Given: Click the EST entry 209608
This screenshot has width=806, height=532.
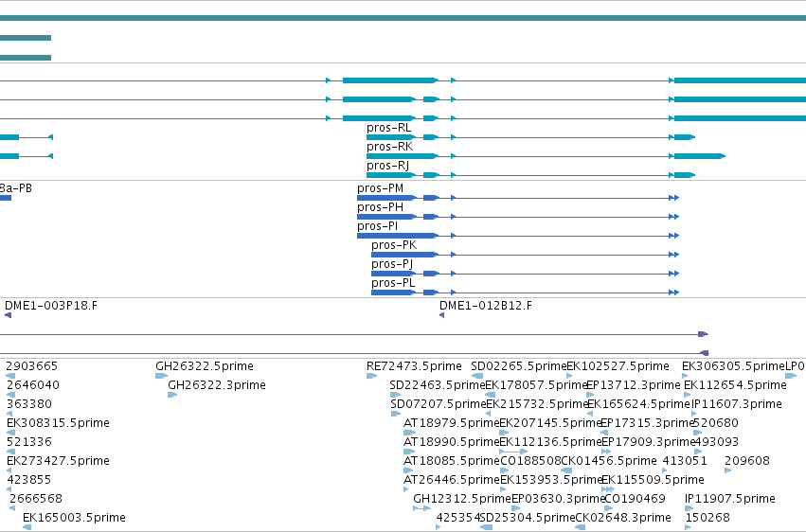Looking at the screenshot, I should pyautogui.click(x=747, y=461).
